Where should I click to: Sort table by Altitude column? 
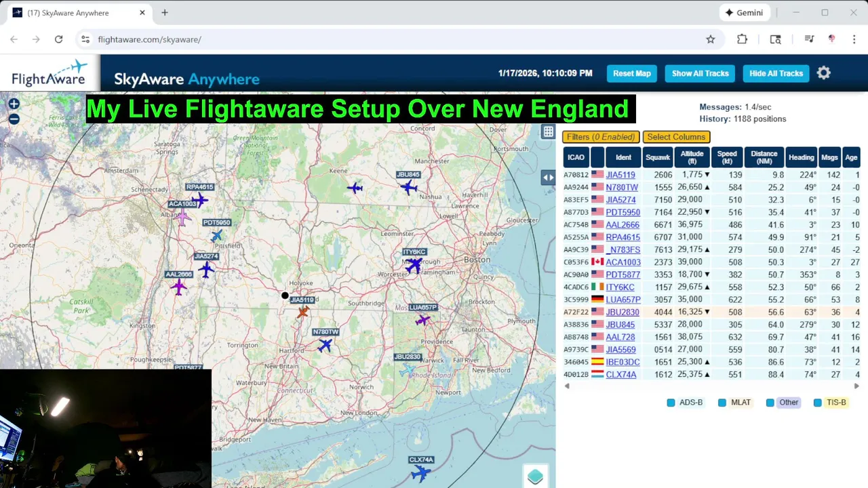(x=692, y=157)
